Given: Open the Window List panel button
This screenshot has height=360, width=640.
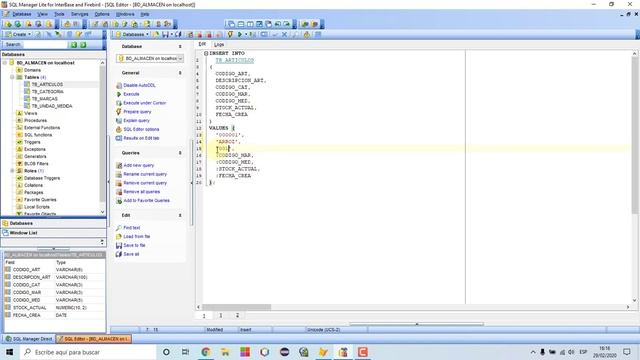Looking at the screenshot, I should pyautogui.click(x=53, y=233).
